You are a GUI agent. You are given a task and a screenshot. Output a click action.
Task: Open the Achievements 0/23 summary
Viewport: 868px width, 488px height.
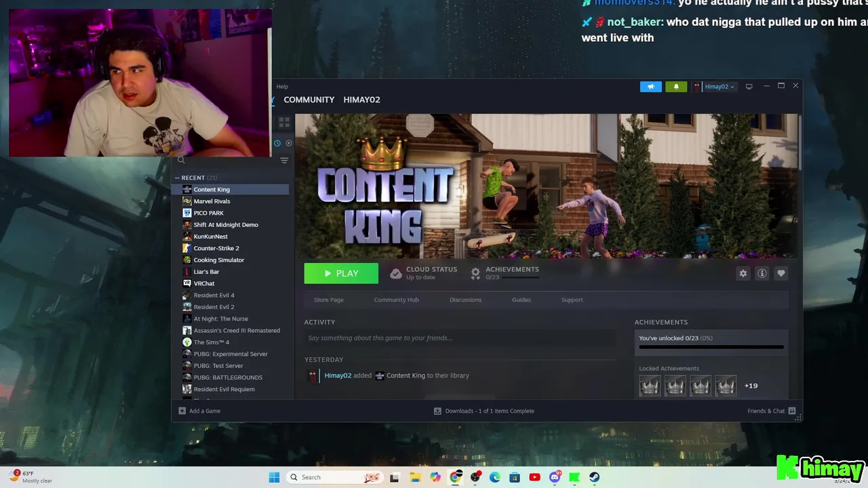click(505, 273)
